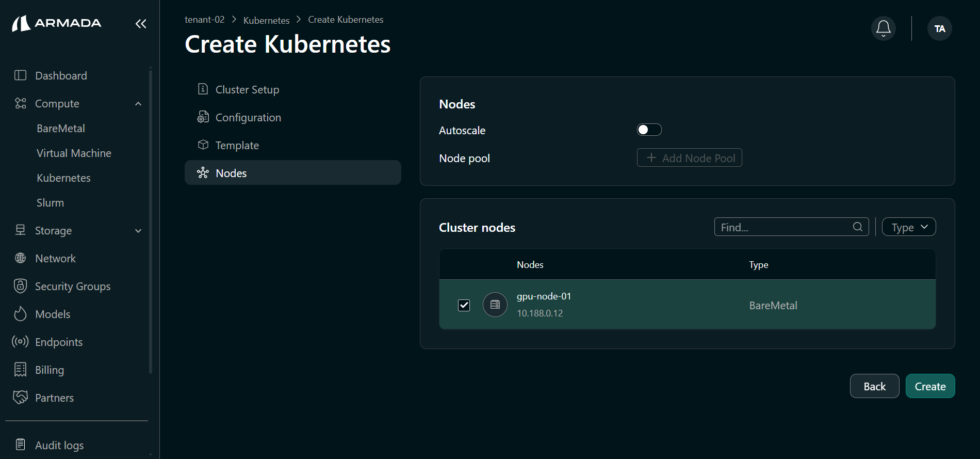Click the Type column header
This screenshot has height=459, width=980.
tap(759, 264)
